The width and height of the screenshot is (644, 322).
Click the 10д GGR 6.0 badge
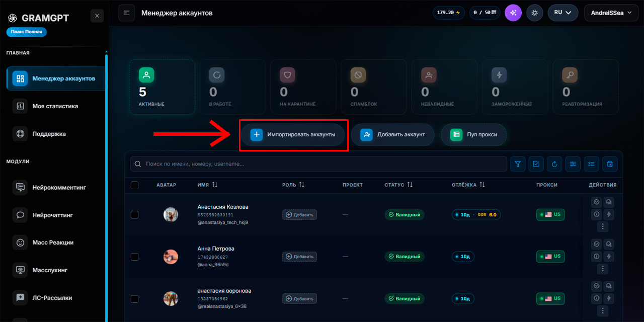point(476,215)
